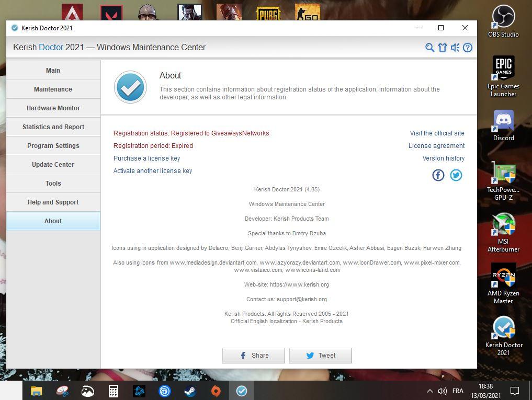
Task: Open the Tools section
Action: (53, 183)
